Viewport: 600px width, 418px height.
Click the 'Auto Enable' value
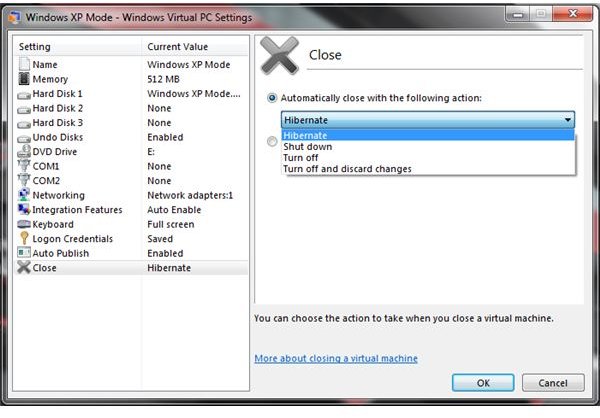click(174, 210)
